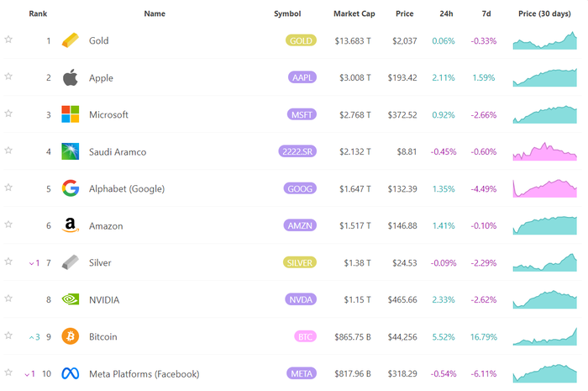Open the Silver name link
This screenshot has height=391, width=588.
pyautogui.click(x=100, y=262)
